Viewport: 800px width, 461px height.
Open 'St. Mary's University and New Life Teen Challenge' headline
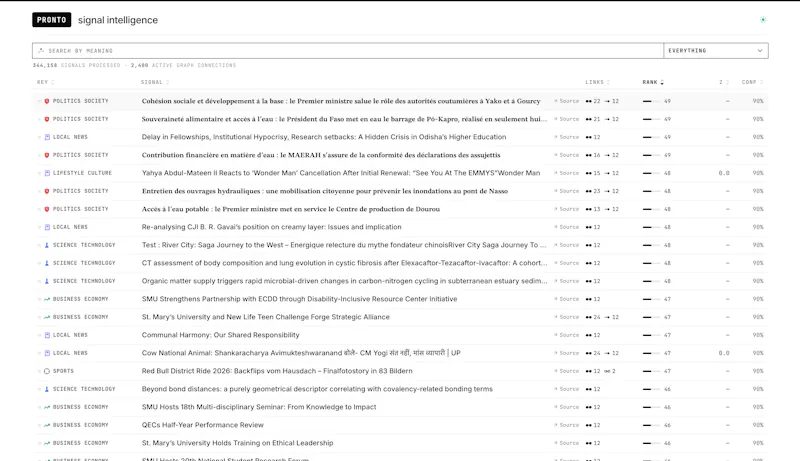[x=265, y=317]
